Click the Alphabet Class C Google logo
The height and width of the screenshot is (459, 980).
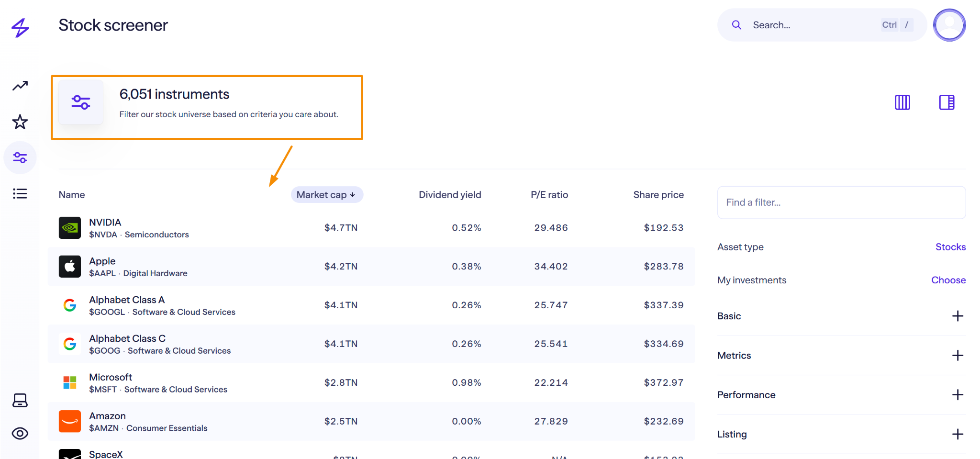70,344
